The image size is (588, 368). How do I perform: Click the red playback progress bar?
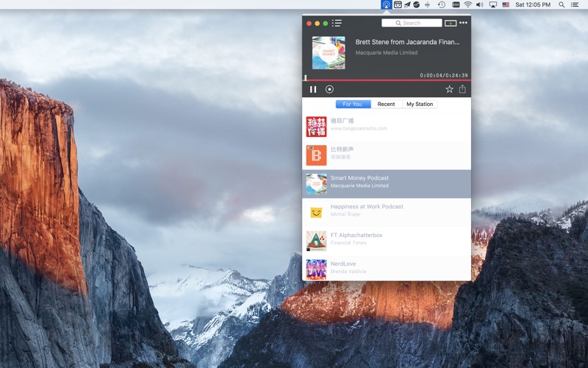(387, 80)
